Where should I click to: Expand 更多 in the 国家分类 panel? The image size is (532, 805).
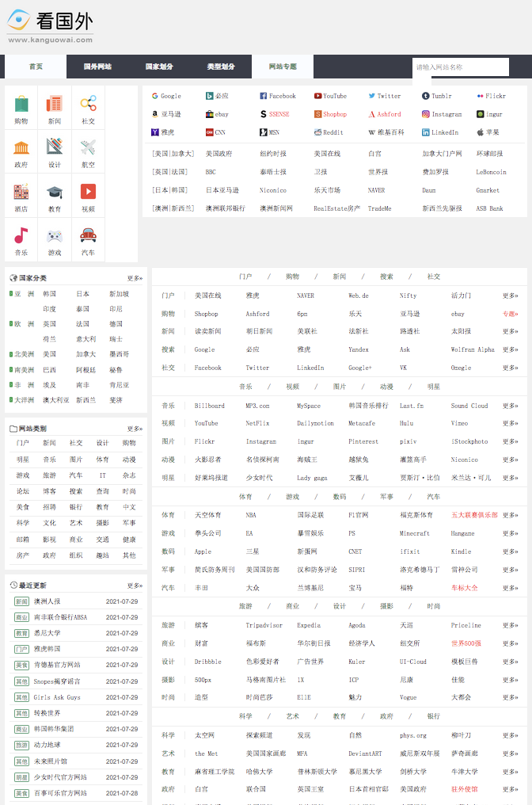135,278
